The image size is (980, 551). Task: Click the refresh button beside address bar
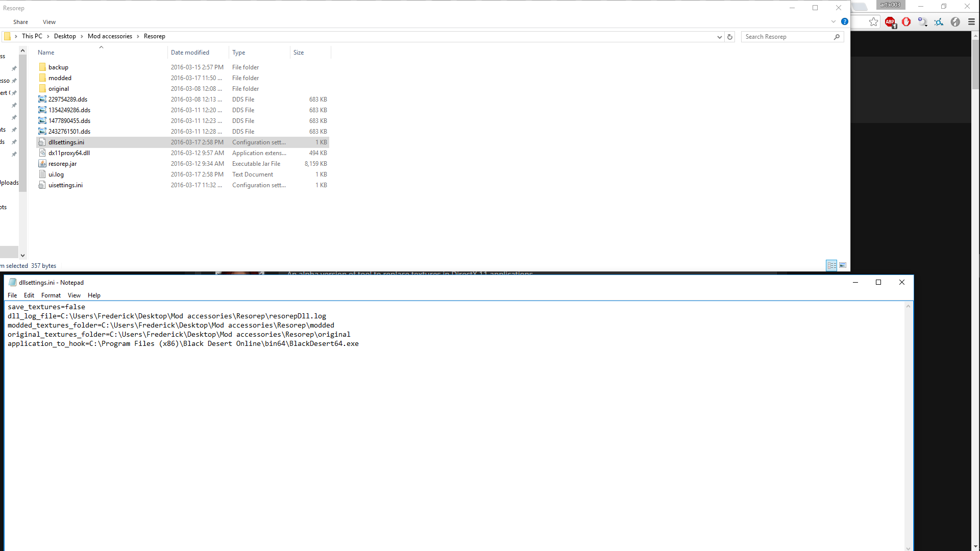[x=730, y=37]
